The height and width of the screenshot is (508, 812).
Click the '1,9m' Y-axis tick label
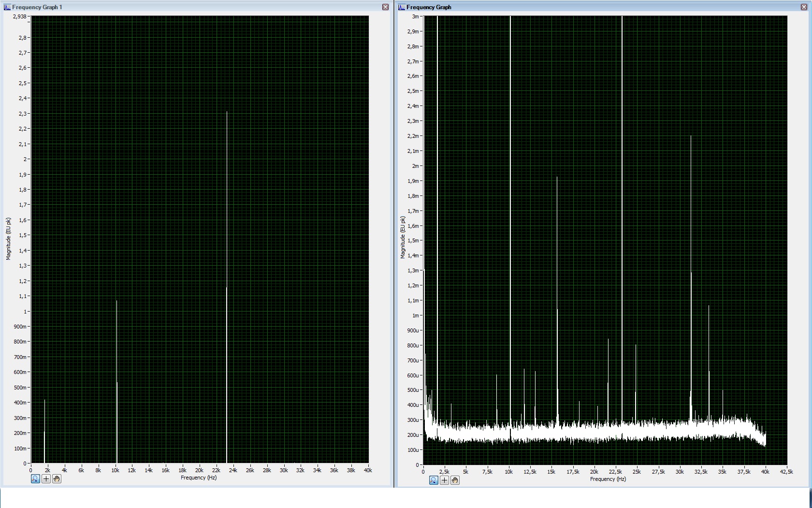click(413, 181)
